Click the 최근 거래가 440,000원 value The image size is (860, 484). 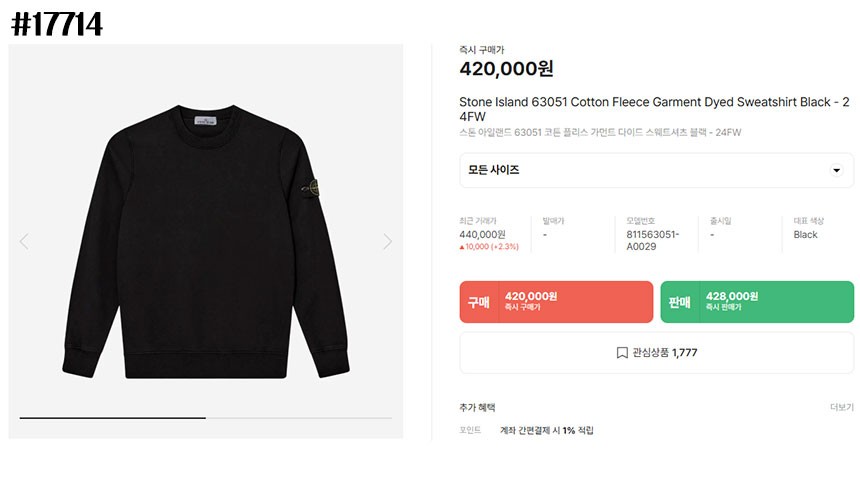coord(482,234)
